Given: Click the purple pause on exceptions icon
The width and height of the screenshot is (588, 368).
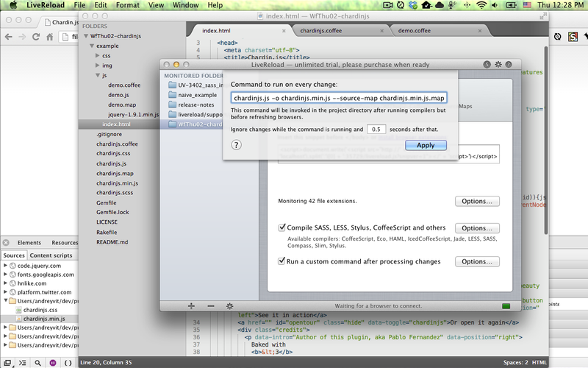Looking at the screenshot, I should click(53, 363).
